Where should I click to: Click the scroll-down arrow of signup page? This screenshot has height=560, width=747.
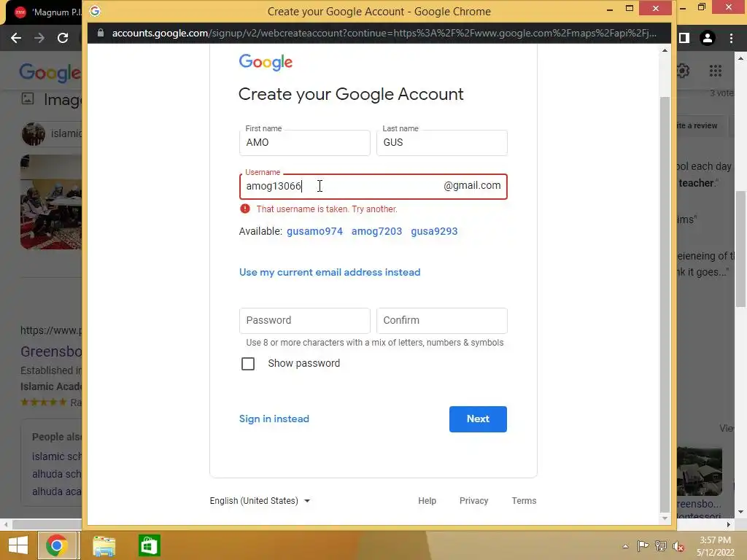(665, 518)
